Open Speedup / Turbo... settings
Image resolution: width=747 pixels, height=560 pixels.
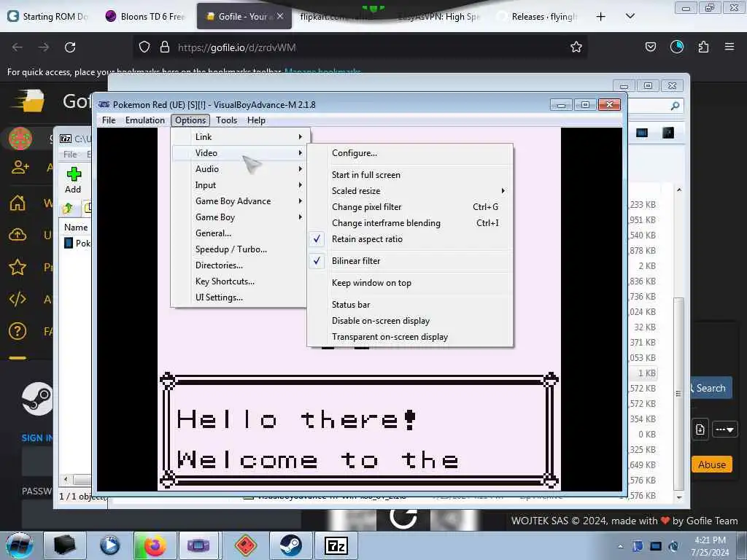coord(239,249)
